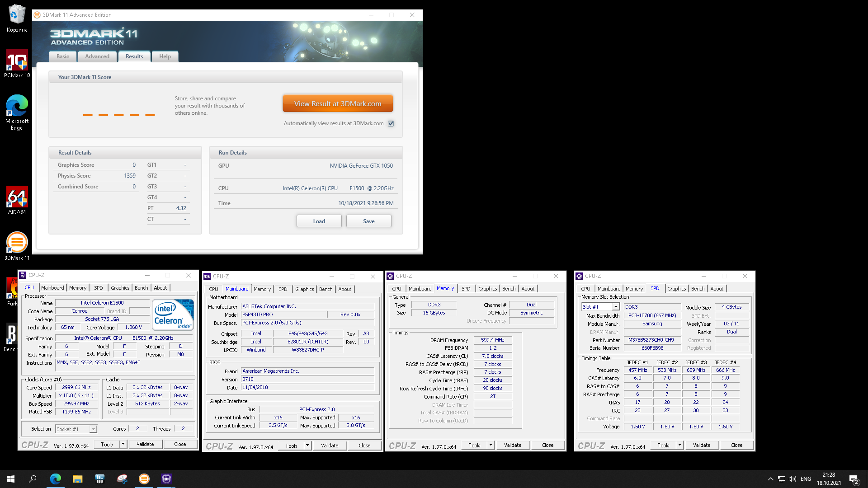Screen dimensions: 868x488
Task: Click the Save result button
Action: pyautogui.click(x=369, y=221)
